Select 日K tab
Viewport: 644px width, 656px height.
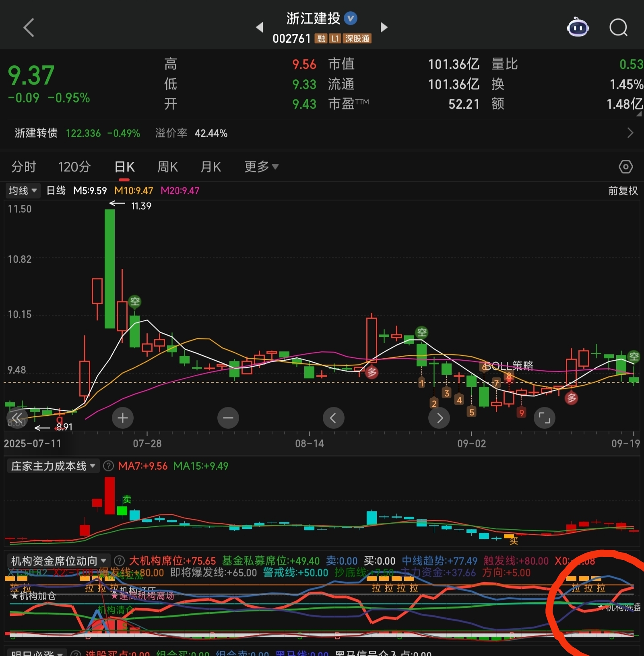coord(124,167)
